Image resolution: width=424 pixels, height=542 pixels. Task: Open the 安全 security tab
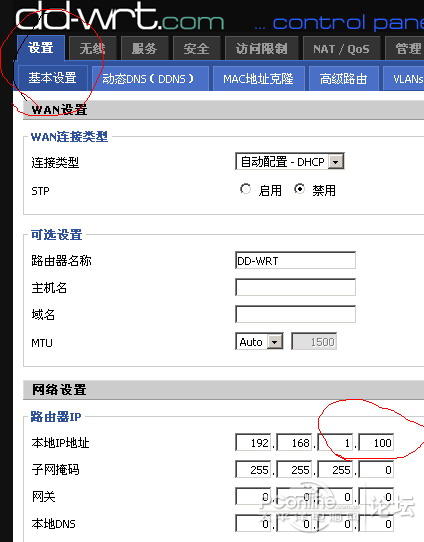[x=196, y=48]
